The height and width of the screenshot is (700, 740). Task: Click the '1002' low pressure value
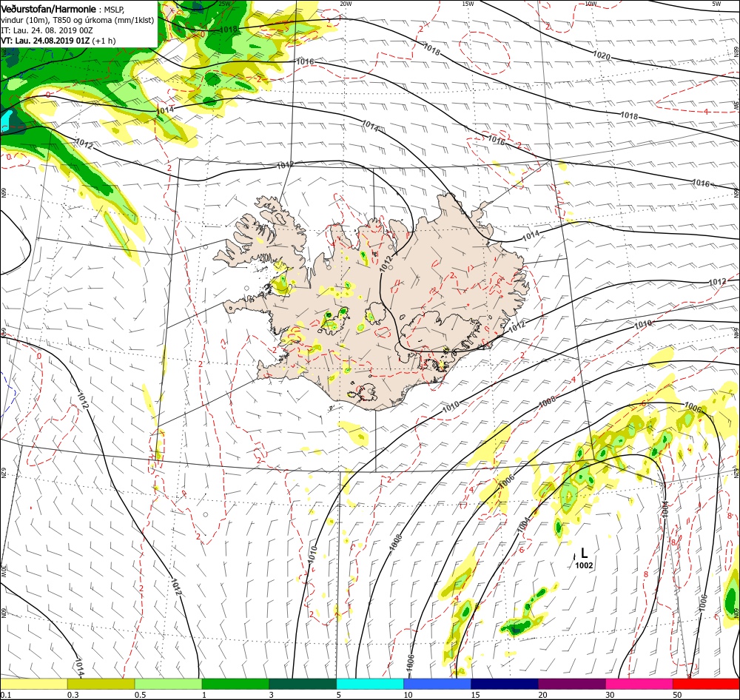click(585, 565)
